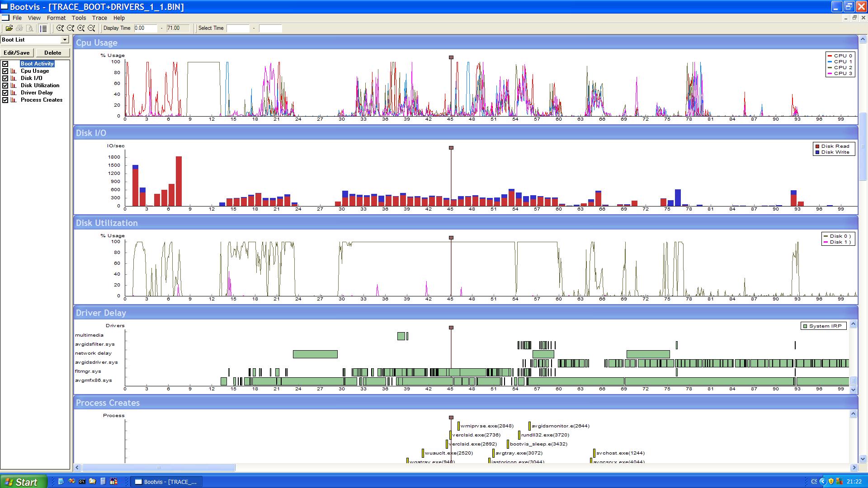Click the chart icon beside Disk I/O
868x488 pixels.
click(14, 78)
